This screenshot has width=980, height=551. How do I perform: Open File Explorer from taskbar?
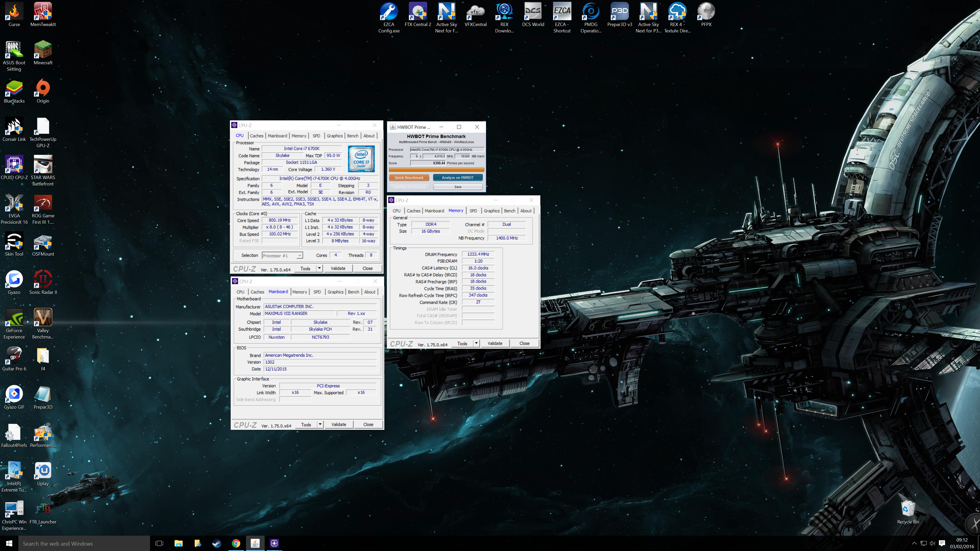point(178,543)
